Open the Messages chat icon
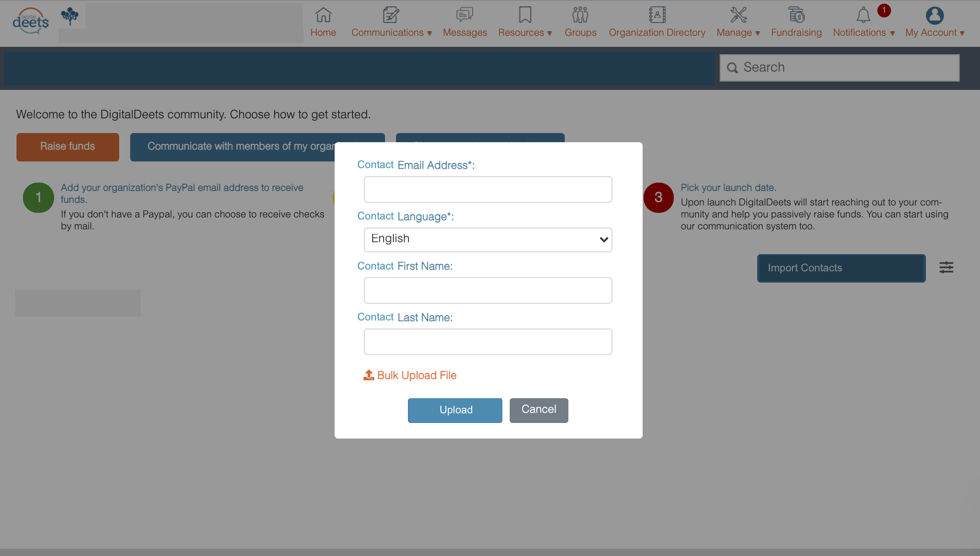The image size is (980, 556). click(464, 15)
